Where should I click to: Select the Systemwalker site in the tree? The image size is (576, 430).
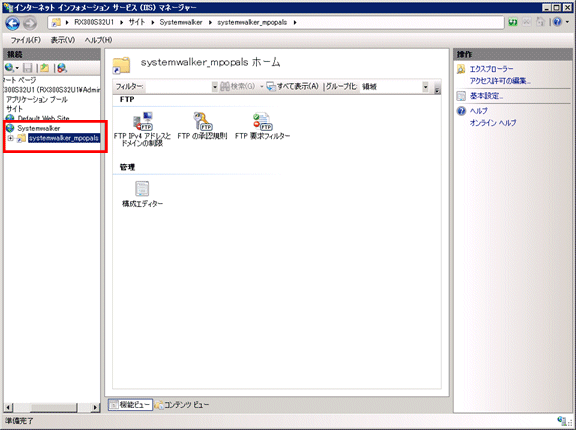coord(39,128)
